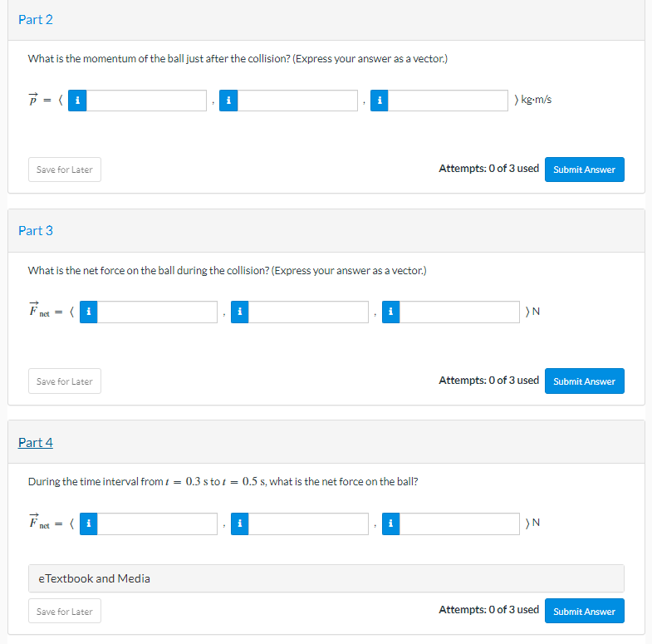Click info icon for Part 3 second component
This screenshot has height=644, width=652.
239,312
